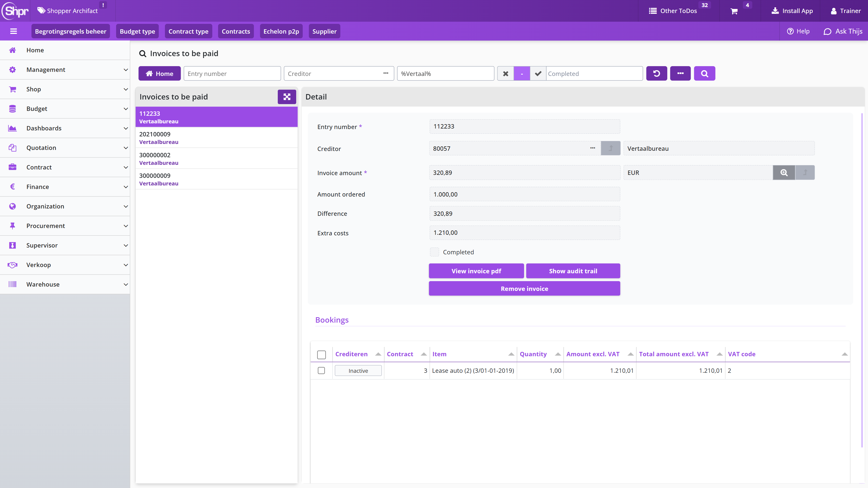Click the purple Home button in filters
The image size is (868, 488).
159,73
